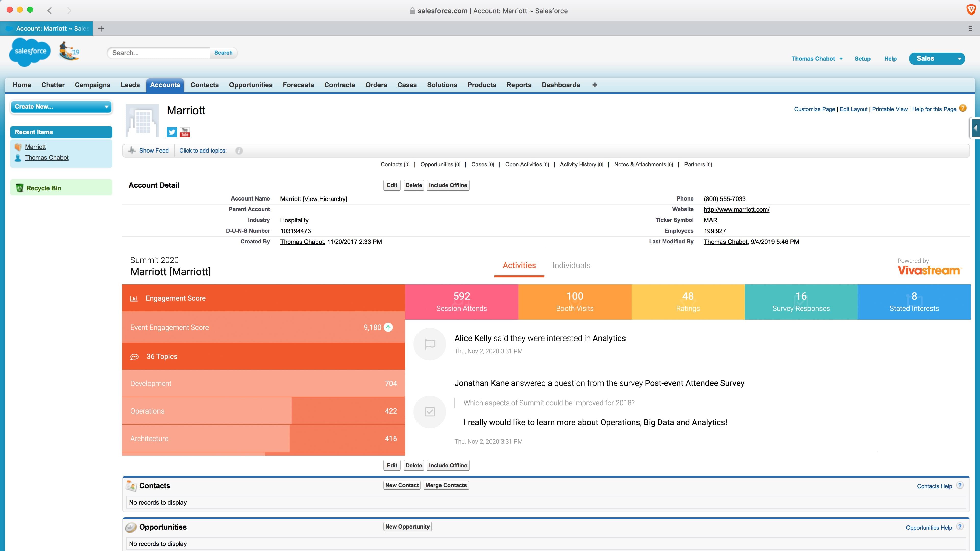
Task: Click the Contacts Help question icon
Action: point(960,485)
